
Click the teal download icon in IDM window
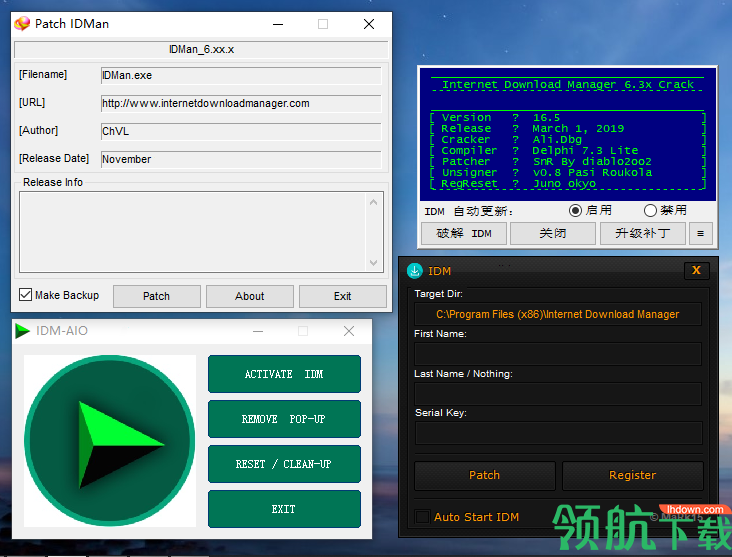[415, 271]
